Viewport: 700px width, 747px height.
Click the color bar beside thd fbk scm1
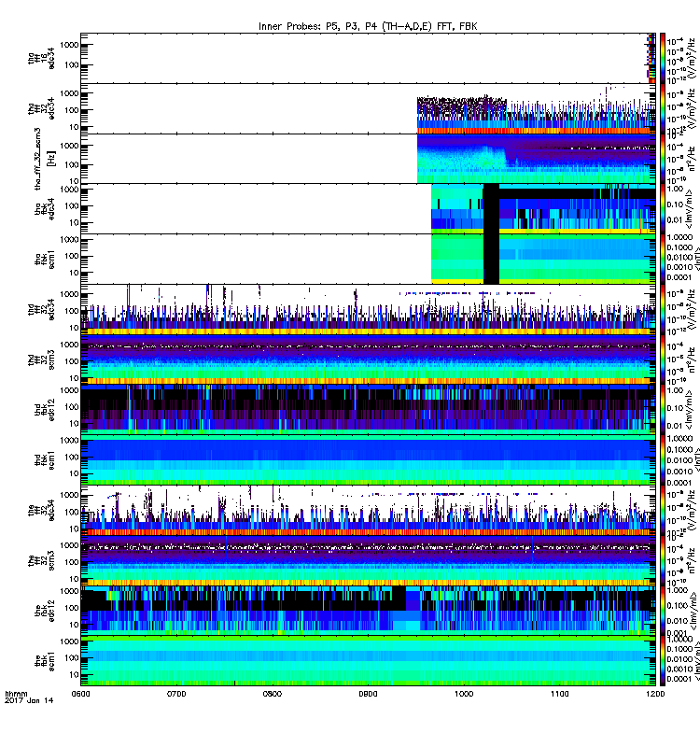point(663,460)
